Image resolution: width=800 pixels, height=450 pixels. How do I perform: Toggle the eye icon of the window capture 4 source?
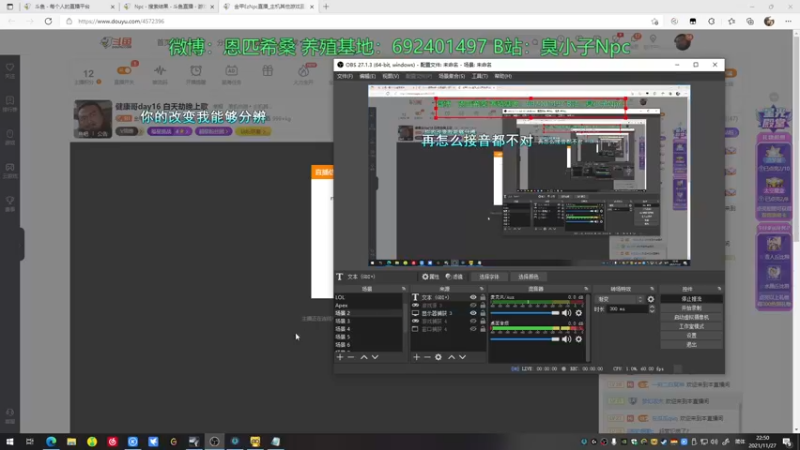tap(473, 329)
